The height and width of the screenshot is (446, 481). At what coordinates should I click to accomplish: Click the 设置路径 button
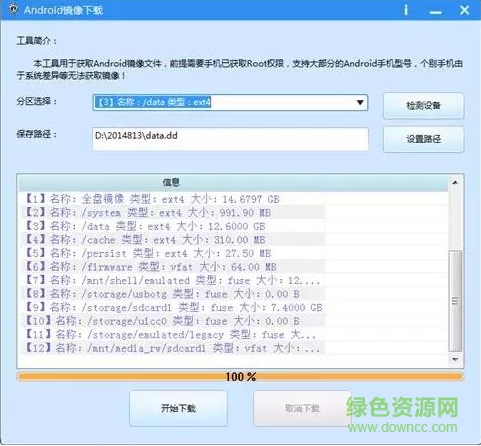click(423, 139)
